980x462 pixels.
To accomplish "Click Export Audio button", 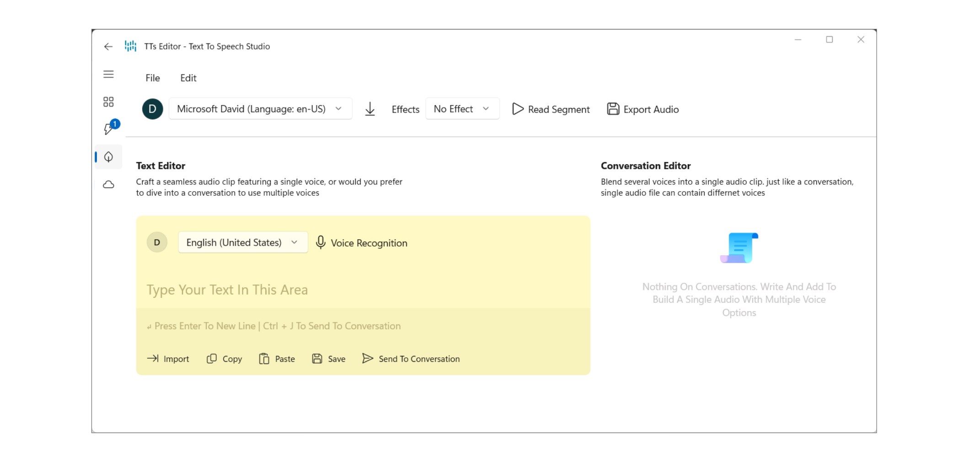I will click(643, 109).
